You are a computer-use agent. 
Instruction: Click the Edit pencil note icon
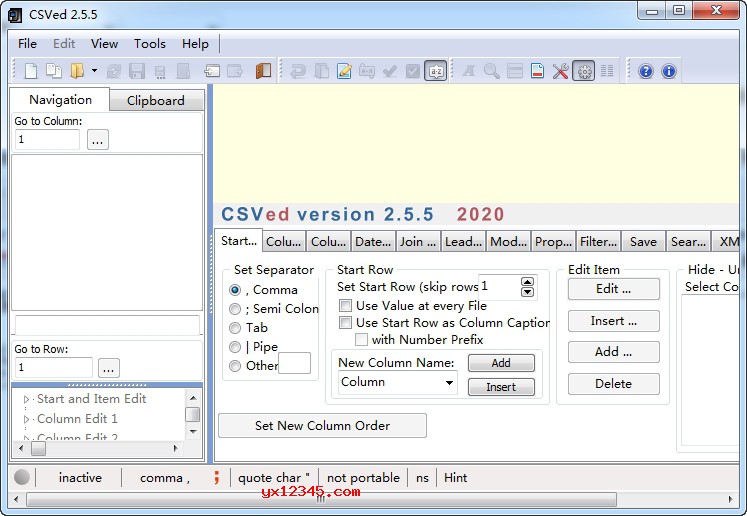click(x=344, y=71)
